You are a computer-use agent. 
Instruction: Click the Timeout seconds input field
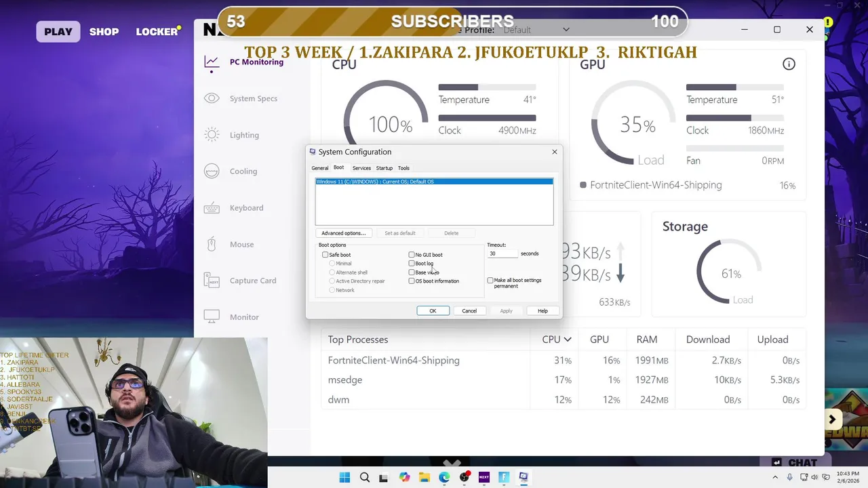502,253
